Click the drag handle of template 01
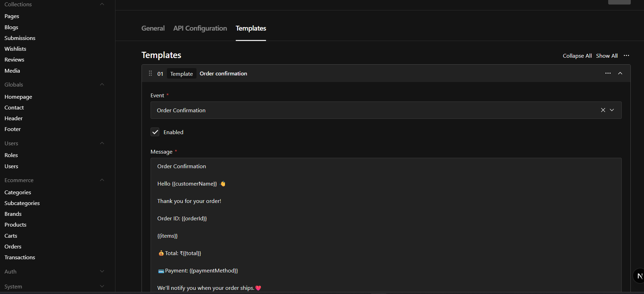This screenshot has width=644, height=294. pyautogui.click(x=150, y=73)
